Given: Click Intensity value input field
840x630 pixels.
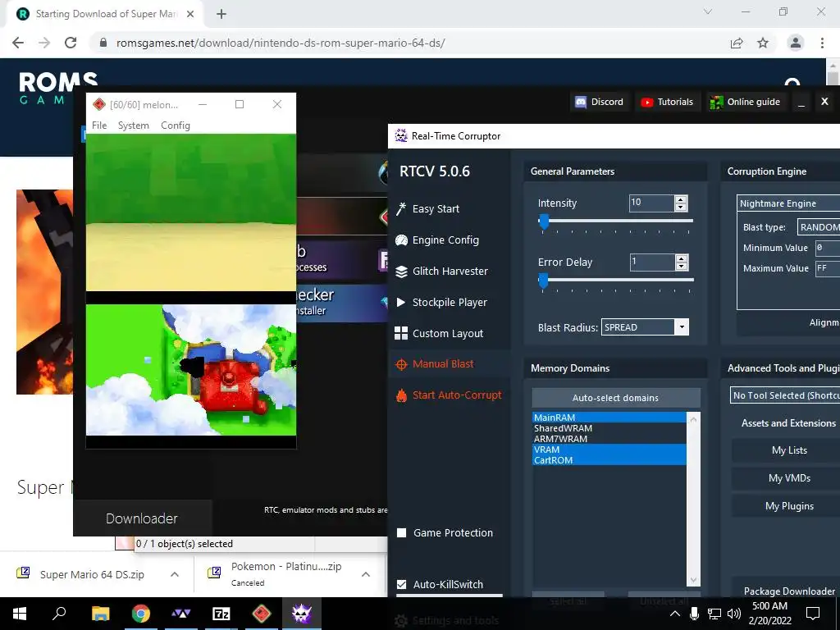Looking at the screenshot, I should point(652,203).
